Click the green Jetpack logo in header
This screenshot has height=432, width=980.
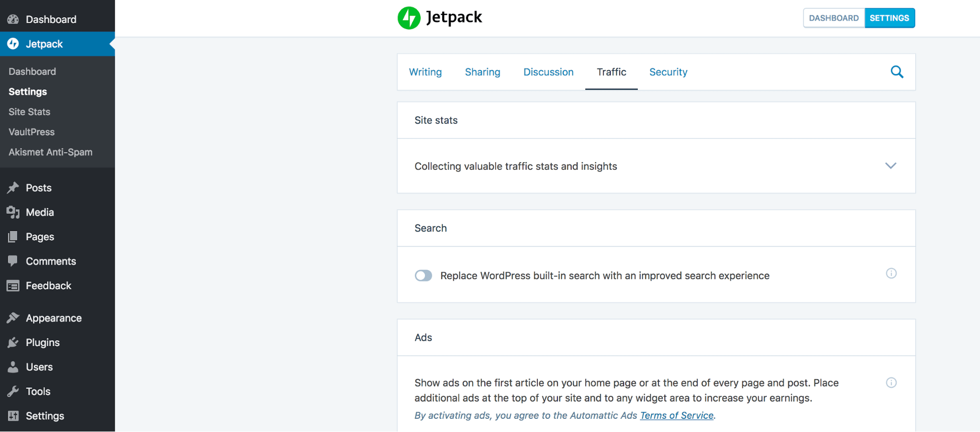pyautogui.click(x=409, y=18)
